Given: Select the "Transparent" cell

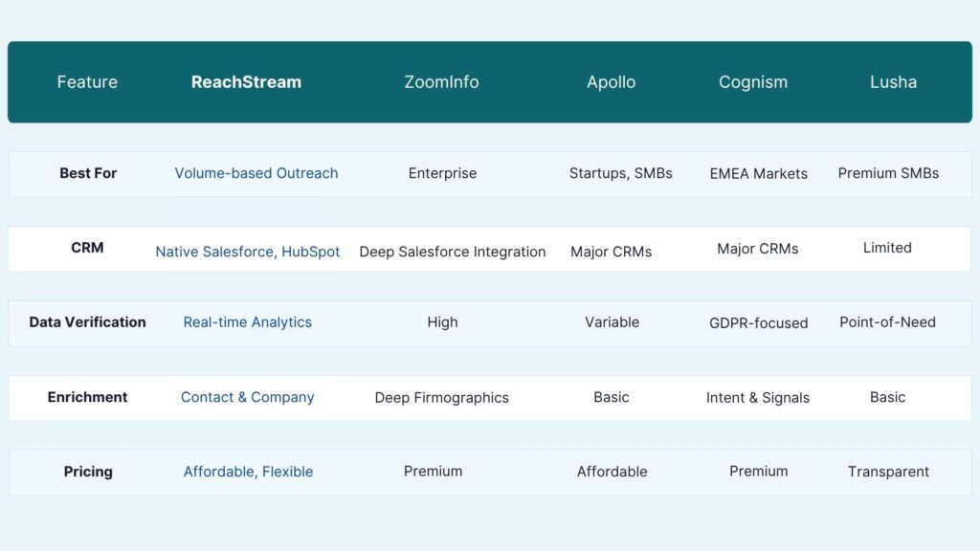Looking at the screenshot, I should (888, 472).
